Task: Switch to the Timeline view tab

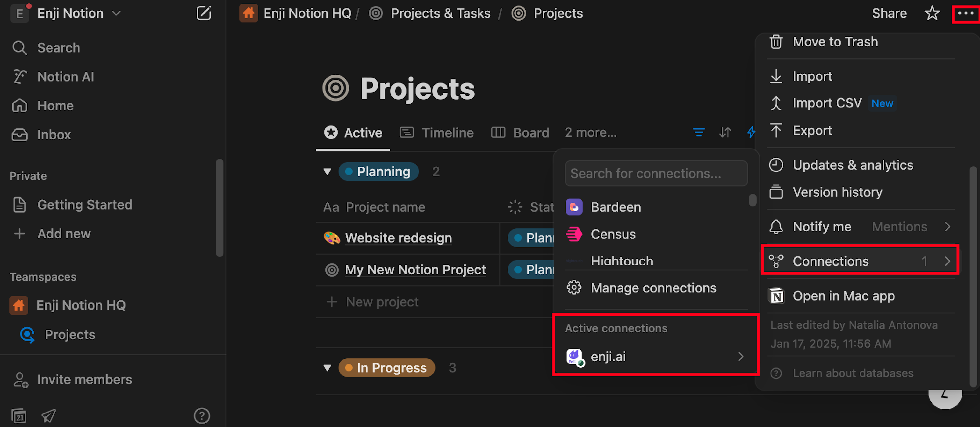Action: click(x=436, y=133)
